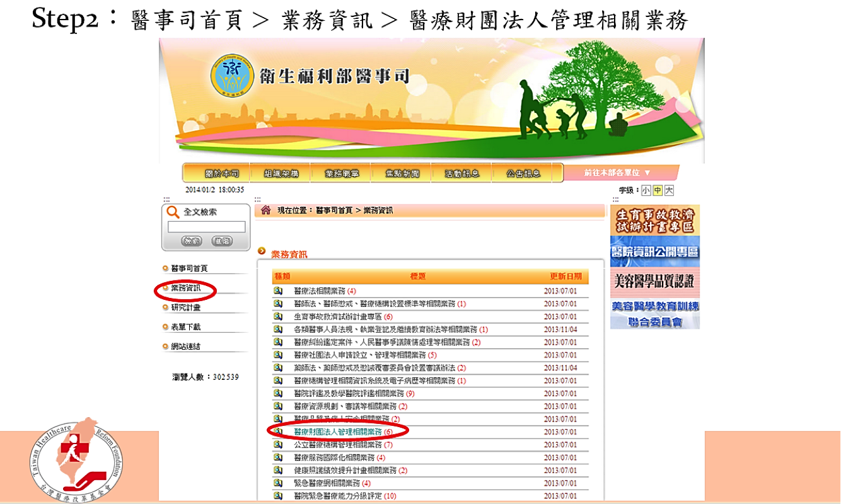This screenshot has width=841, height=504.
Task: Click the bullet icon next to 網站連結
Action: [166, 346]
